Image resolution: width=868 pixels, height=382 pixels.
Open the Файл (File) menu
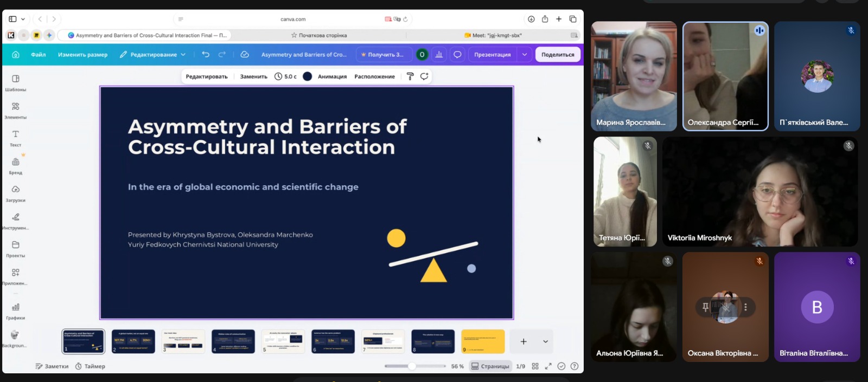tap(39, 54)
